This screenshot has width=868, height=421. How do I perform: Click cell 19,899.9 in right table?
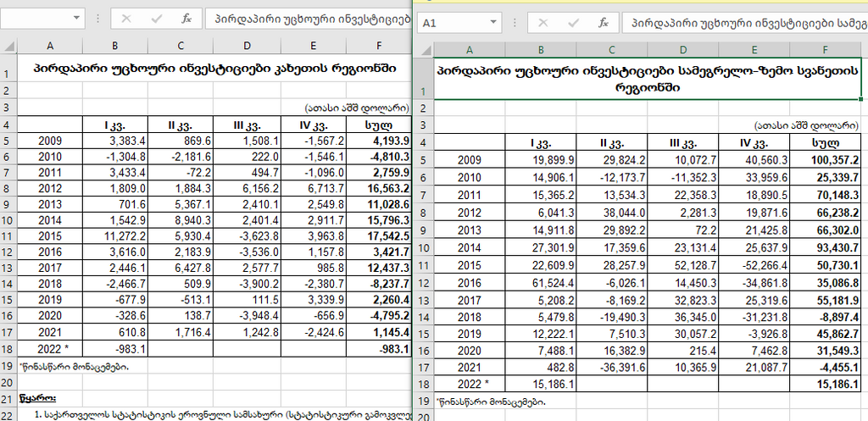541,160
